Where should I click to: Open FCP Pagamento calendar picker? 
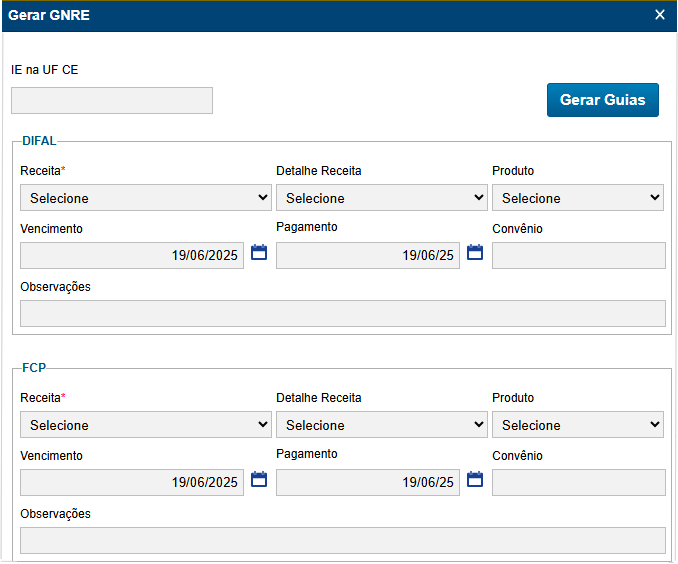[475, 480]
